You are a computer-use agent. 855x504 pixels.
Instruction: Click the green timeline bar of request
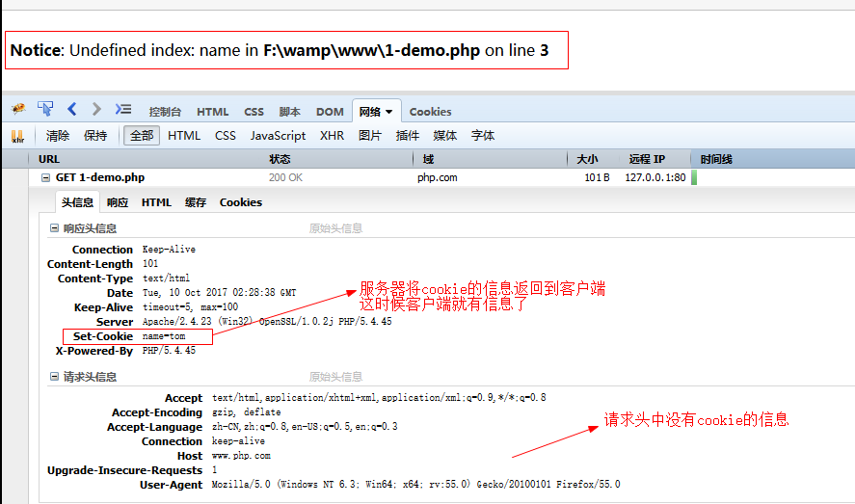pyautogui.click(x=694, y=177)
